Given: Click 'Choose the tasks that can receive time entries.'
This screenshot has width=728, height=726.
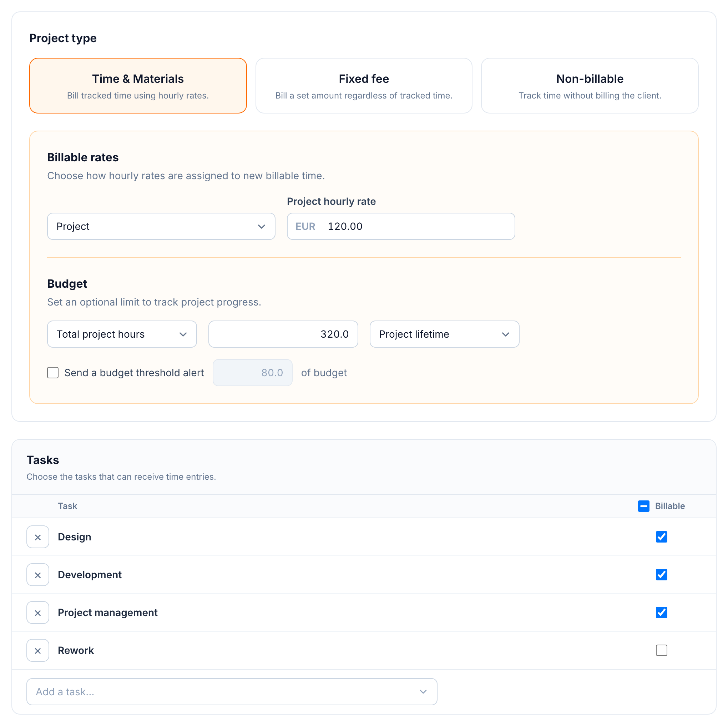Looking at the screenshot, I should (121, 477).
